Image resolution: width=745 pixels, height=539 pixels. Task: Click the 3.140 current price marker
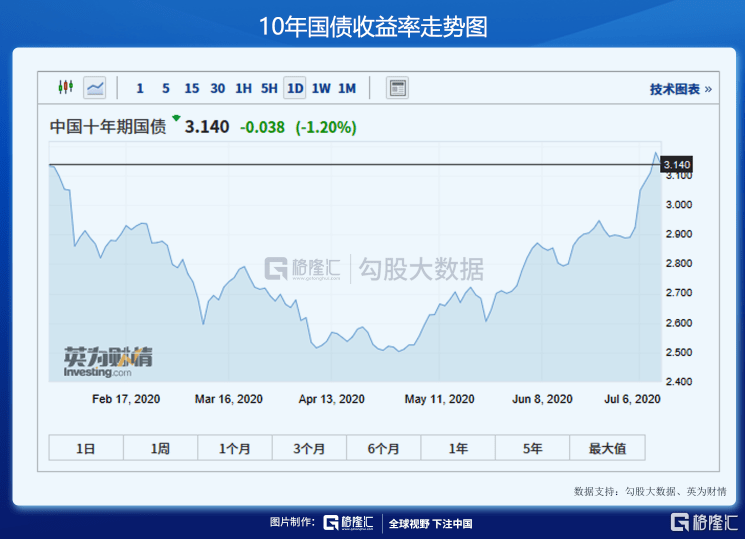[x=677, y=164]
